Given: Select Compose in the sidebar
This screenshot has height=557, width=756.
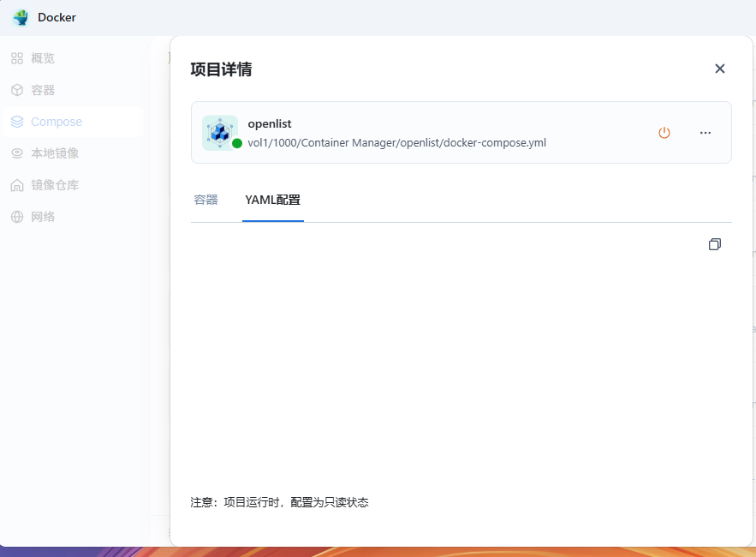Looking at the screenshot, I should coord(74,122).
